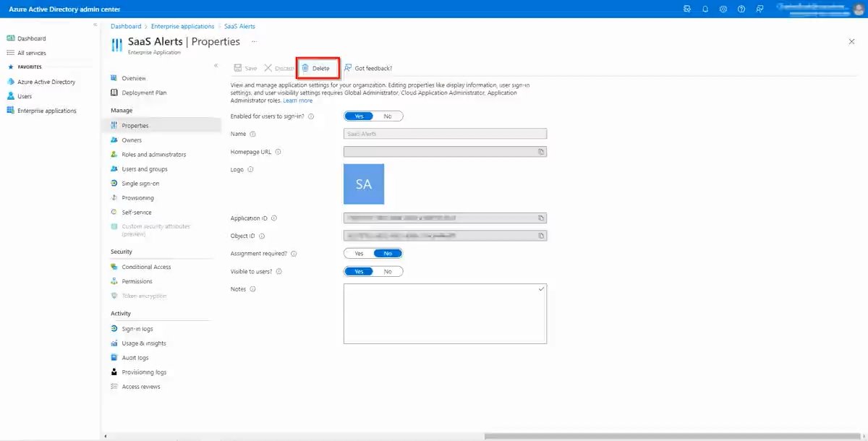Click into the Notes text area
This screenshot has width=868, height=441.
coord(445,314)
